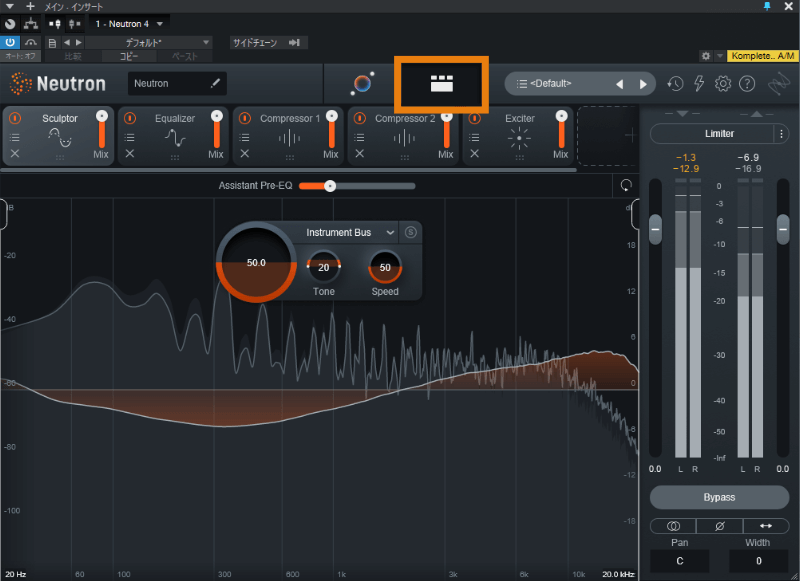Open the module view grid icon
This screenshot has height=581, width=800.
441,84
